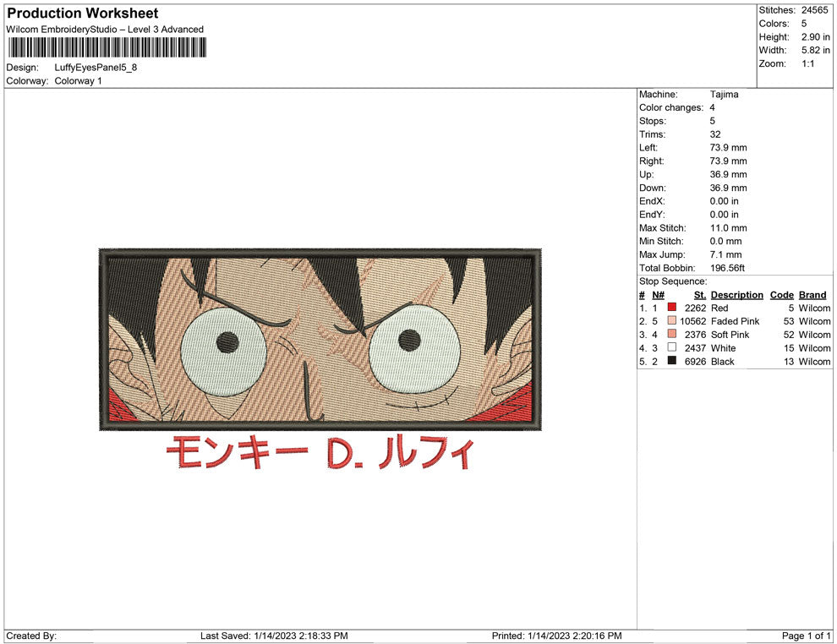
Task: Click the Brand column header
Action: (x=812, y=294)
